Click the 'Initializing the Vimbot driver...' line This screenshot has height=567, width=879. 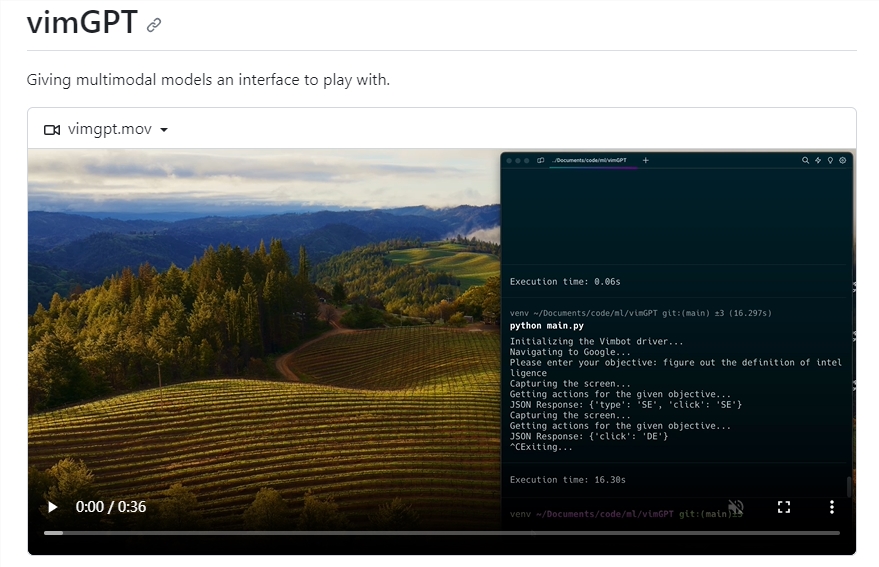(x=596, y=342)
